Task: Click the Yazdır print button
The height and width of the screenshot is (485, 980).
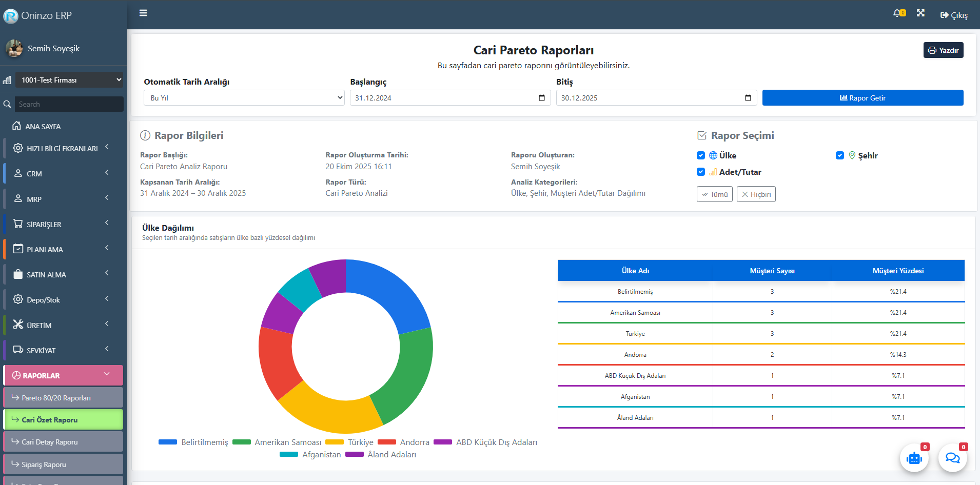Action: click(943, 50)
